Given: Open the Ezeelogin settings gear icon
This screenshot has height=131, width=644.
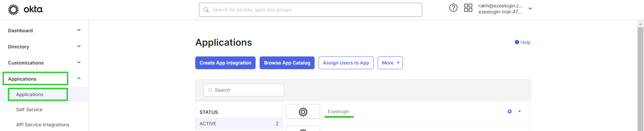Looking at the screenshot, I should pyautogui.click(x=509, y=112).
